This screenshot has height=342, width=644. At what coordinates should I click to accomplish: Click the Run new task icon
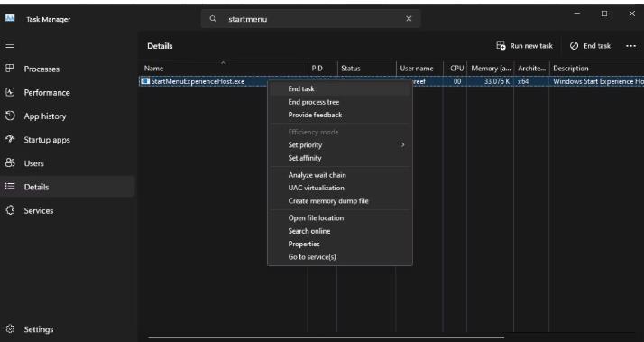501,45
